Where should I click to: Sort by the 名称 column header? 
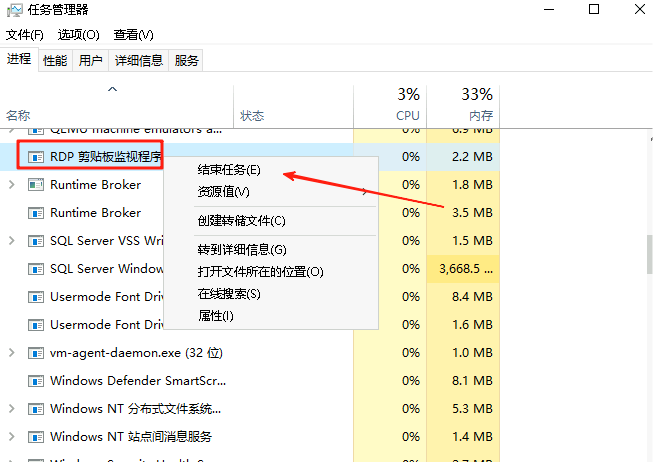[x=117, y=107]
